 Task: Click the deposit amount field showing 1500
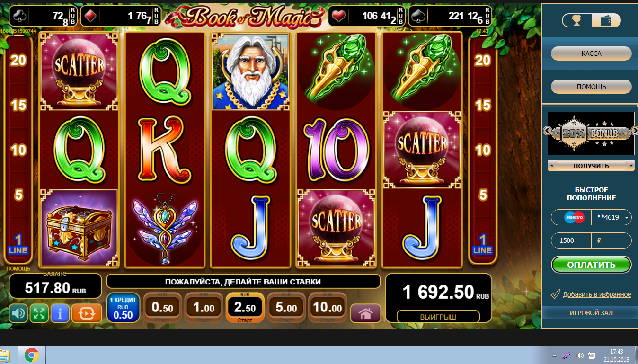(591, 240)
